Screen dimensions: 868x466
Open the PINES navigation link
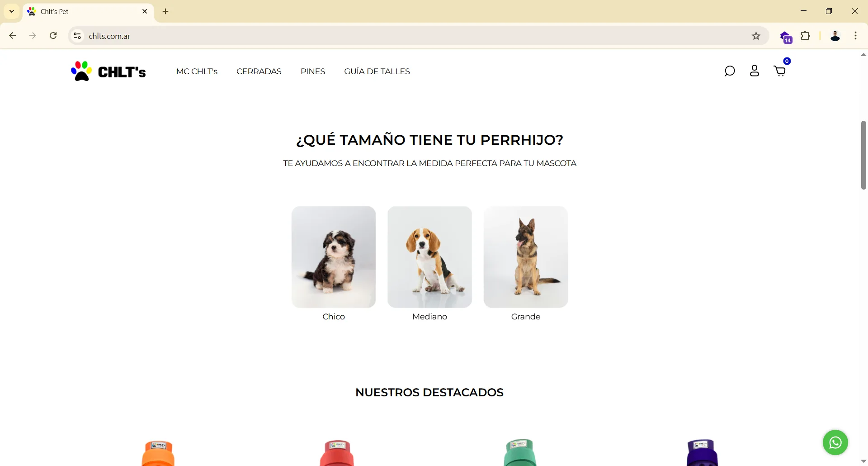tap(313, 71)
